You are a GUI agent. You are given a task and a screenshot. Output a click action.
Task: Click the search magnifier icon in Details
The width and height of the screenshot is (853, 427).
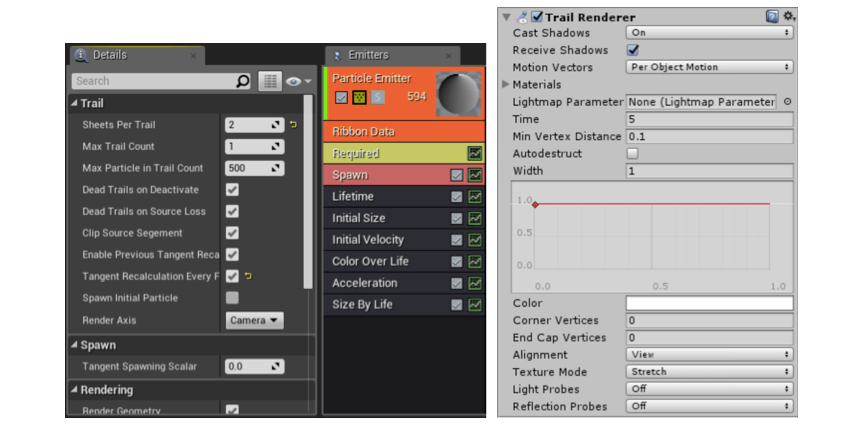coord(242,81)
